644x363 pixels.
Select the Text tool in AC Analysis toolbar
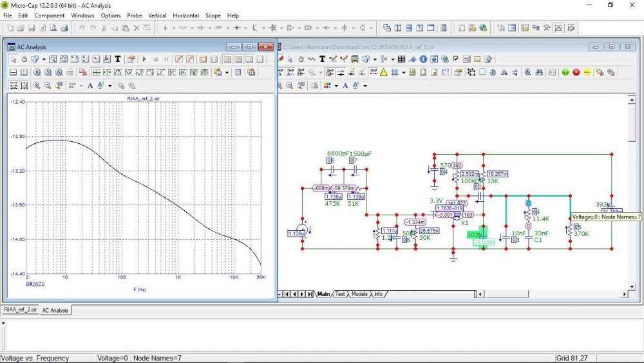click(118, 59)
